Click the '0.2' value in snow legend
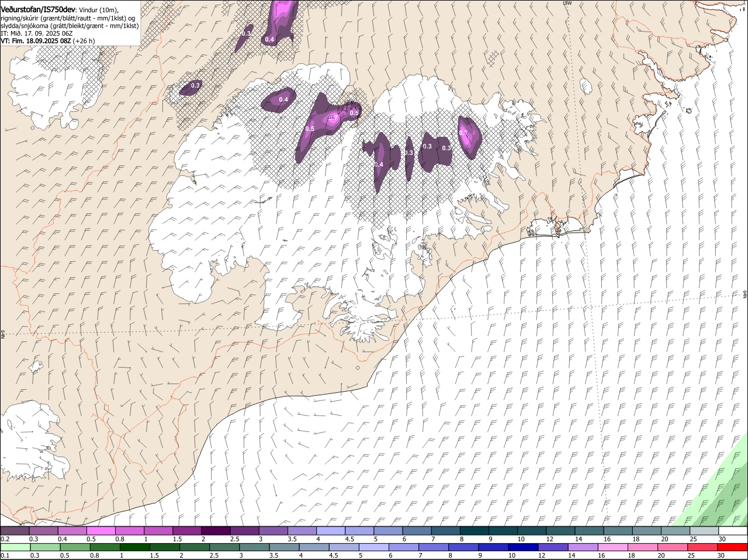The width and height of the screenshot is (748, 560). [x=5, y=539]
